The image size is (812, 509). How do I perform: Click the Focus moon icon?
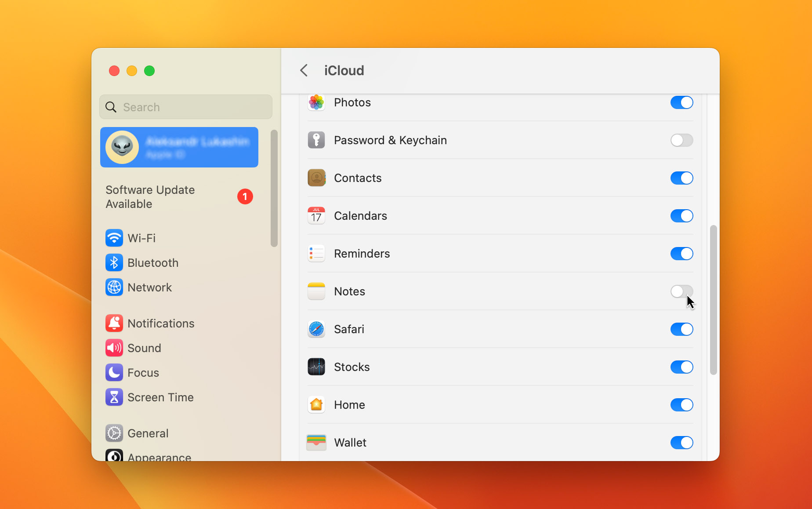pos(114,373)
